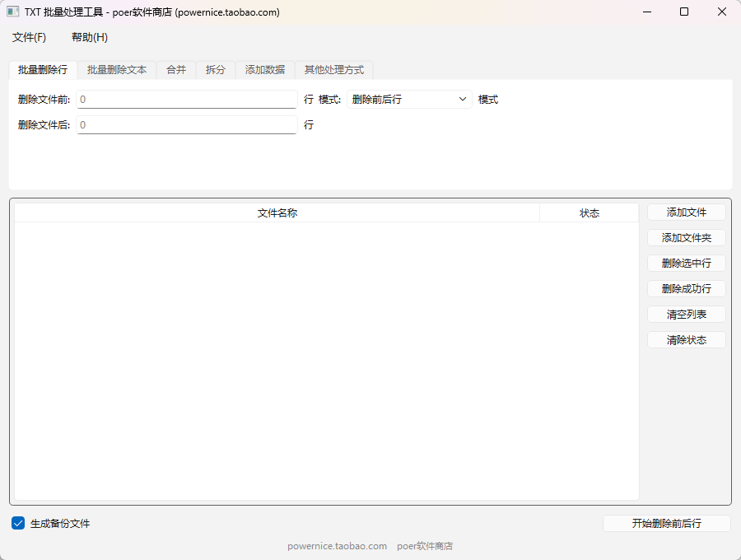Click the 文件名称 column header
741x560 pixels.
tap(277, 212)
